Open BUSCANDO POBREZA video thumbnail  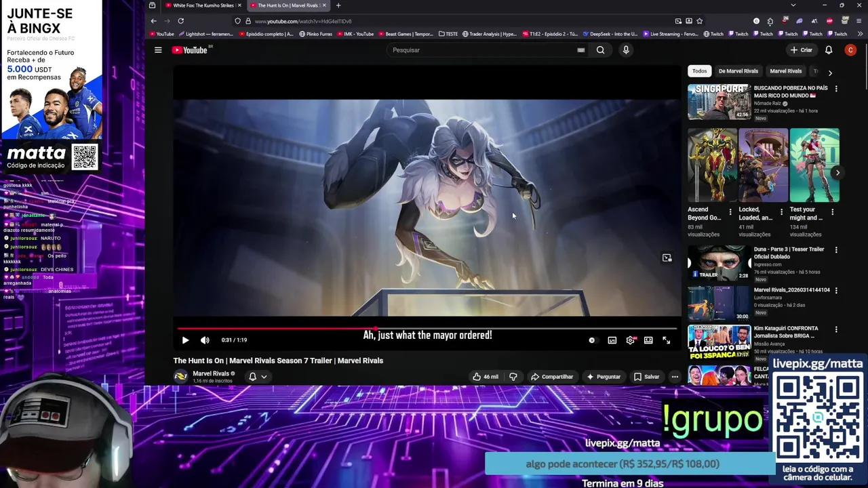point(719,102)
